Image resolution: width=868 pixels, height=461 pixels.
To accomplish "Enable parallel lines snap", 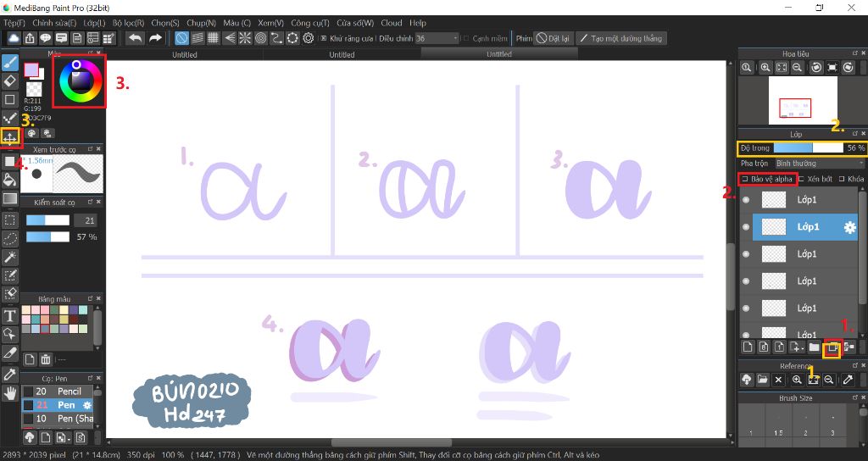I will (198, 38).
